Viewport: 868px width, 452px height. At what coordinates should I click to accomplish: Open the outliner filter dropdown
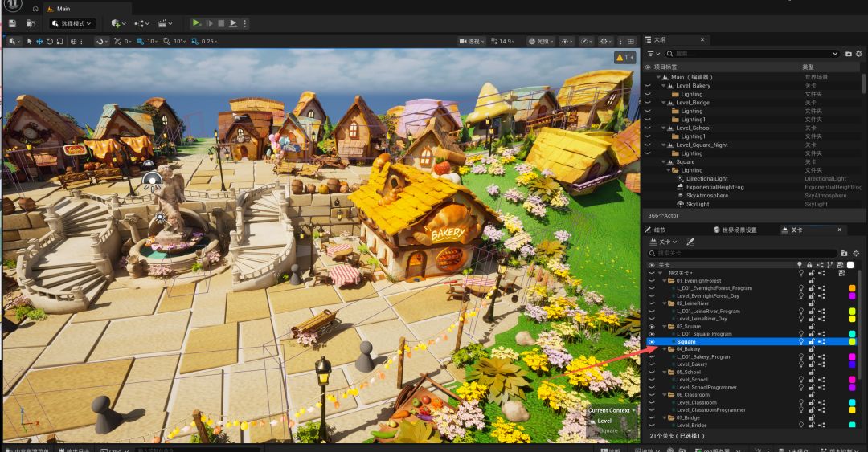click(x=653, y=54)
